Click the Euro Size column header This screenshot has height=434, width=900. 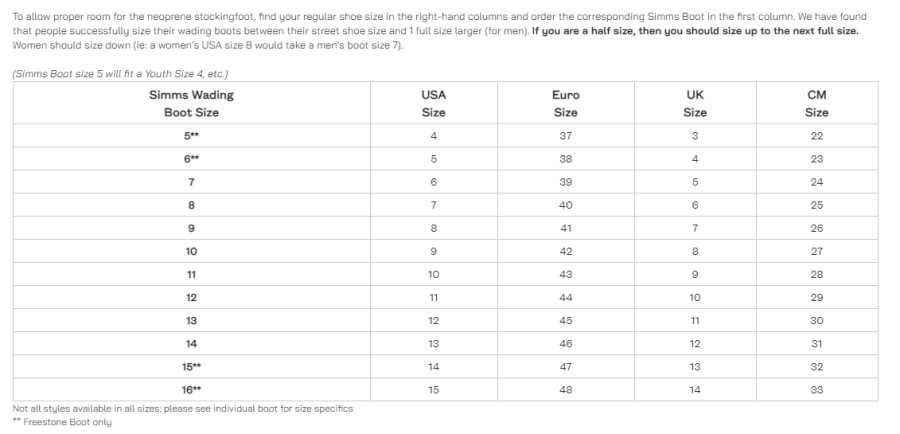(x=565, y=103)
